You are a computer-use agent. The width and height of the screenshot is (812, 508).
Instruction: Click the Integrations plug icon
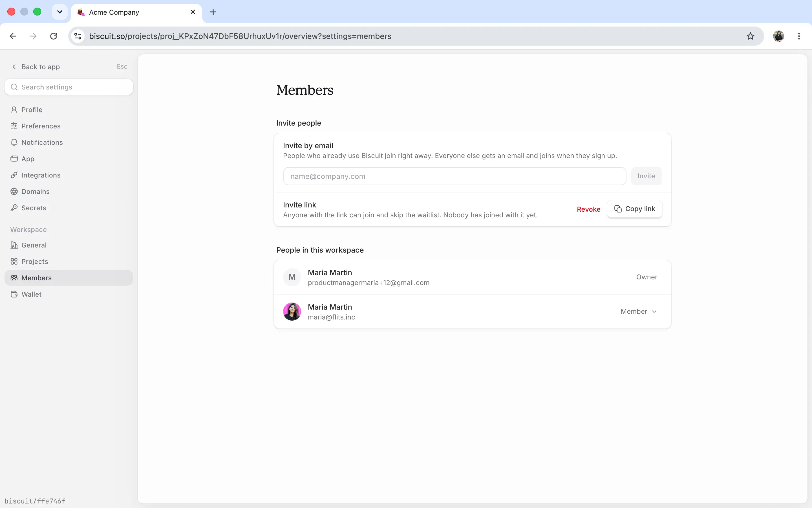tap(14, 175)
